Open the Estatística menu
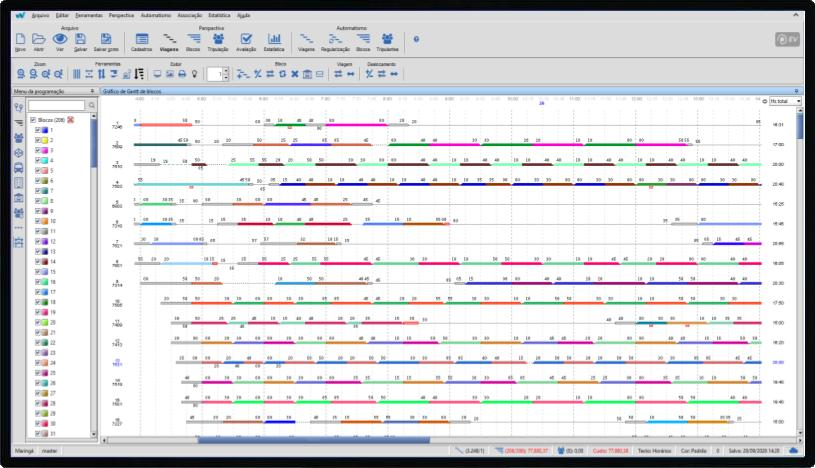Screen dimensions: 815x468 [219, 16]
